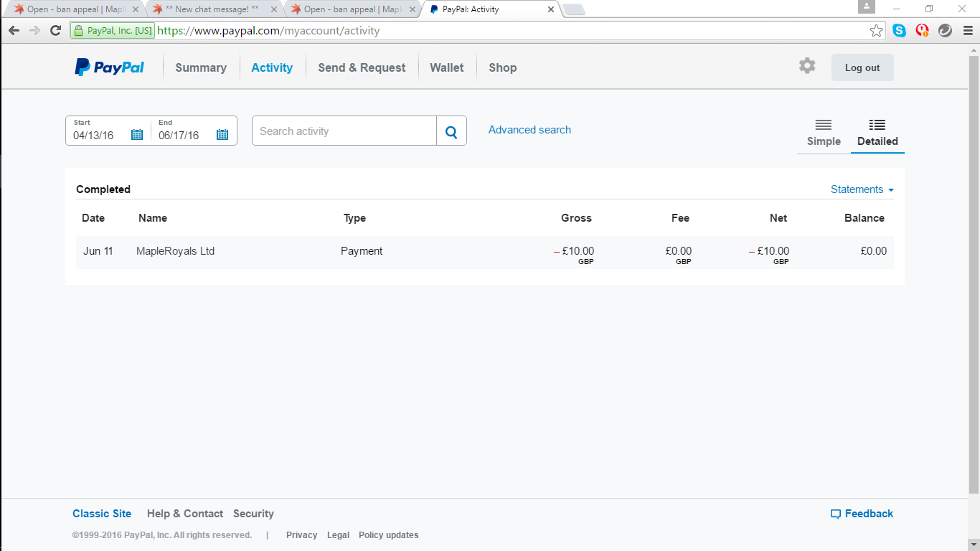Expand the Statements dropdown
The width and height of the screenshot is (980, 551).
coord(862,189)
